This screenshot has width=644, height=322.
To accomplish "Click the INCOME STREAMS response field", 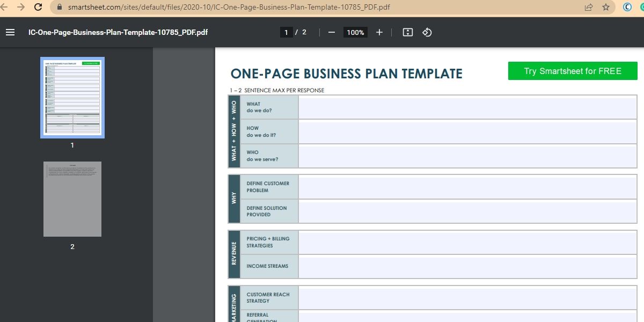I will (467, 266).
